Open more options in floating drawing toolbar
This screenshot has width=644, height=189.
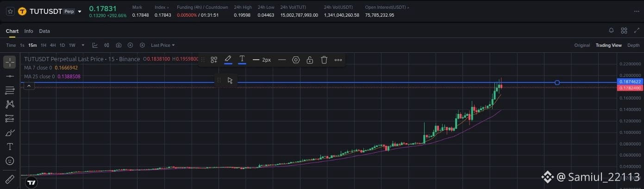click(x=338, y=60)
